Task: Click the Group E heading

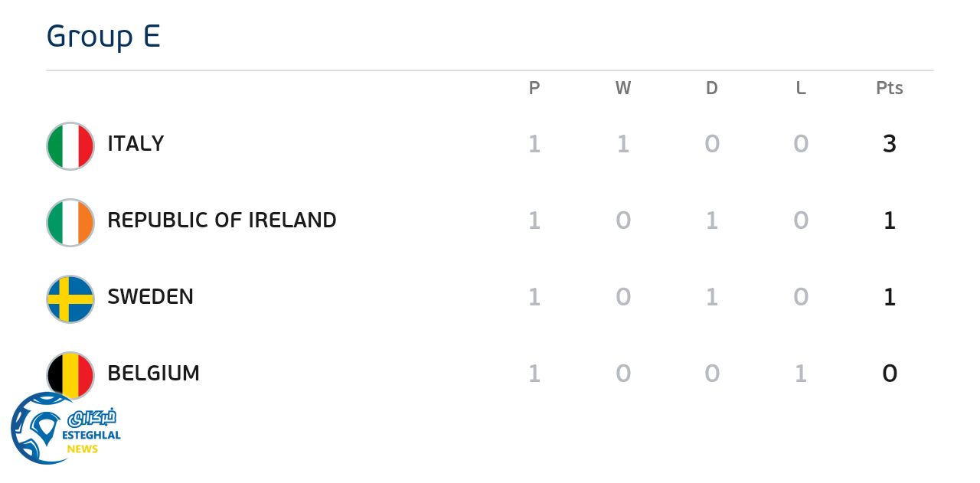Action: (103, 37)
